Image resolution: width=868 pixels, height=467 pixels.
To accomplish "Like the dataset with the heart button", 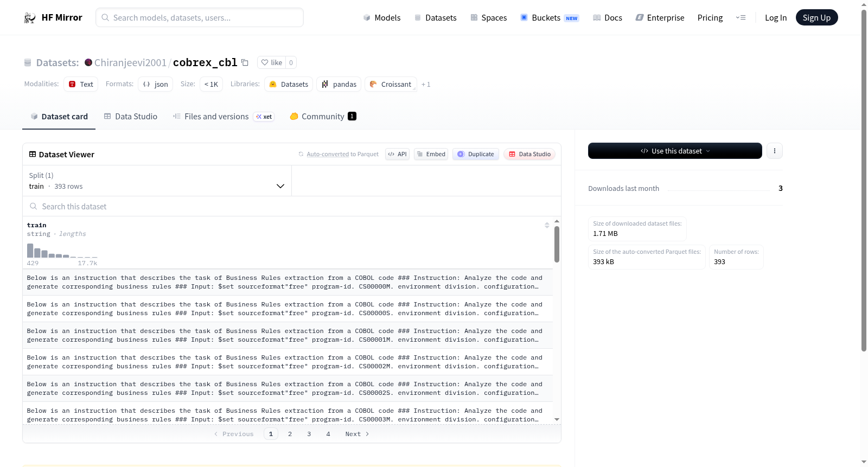I will [x=272, y=62].
